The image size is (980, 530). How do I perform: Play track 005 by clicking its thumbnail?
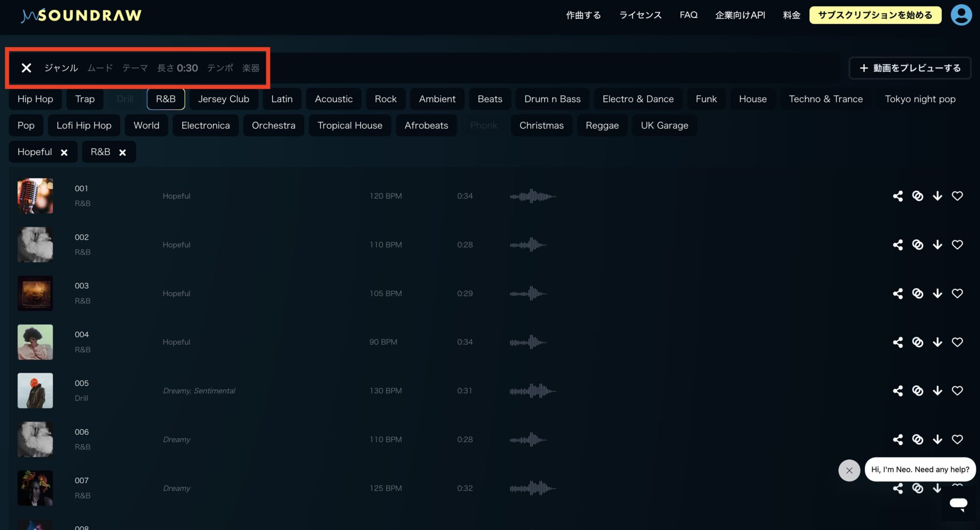click(x=35, y=391)
